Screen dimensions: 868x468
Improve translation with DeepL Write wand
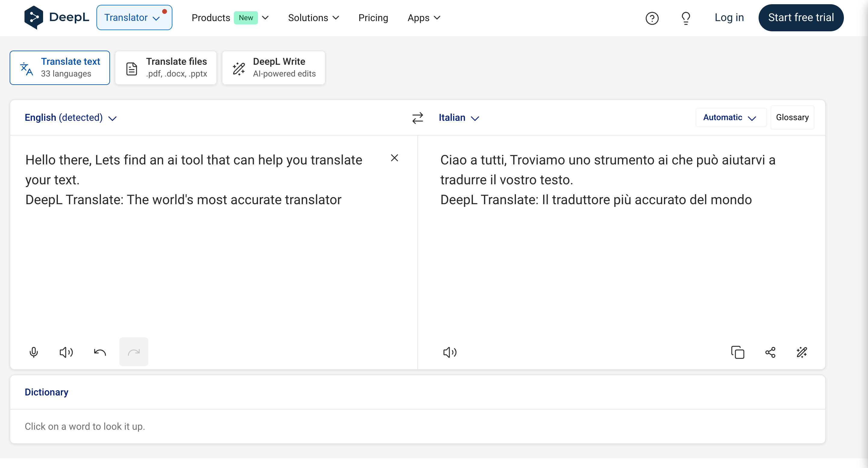(x=802, y=352)
